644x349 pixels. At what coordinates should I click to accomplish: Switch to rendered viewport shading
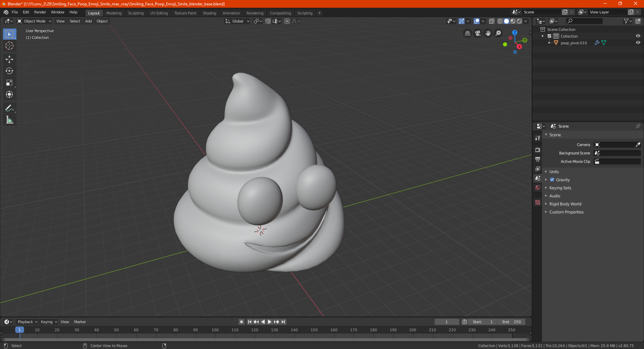[x=519, y=21]
